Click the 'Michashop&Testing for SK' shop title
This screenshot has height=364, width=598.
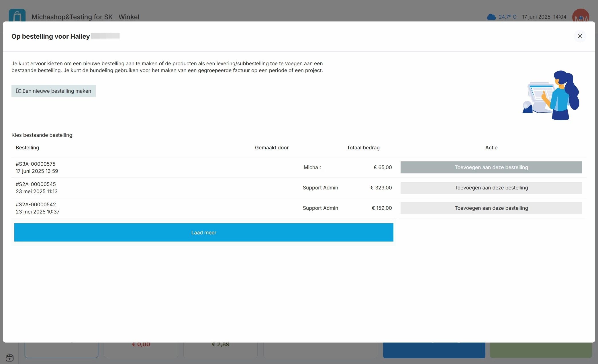72,17
